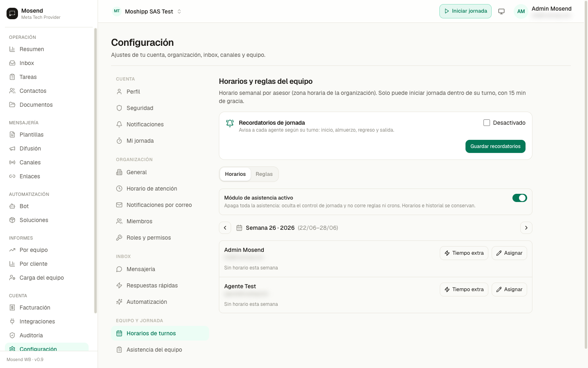Open the Difusión megaphone icon
Screen dimensions: 588x368
[12, 148]
